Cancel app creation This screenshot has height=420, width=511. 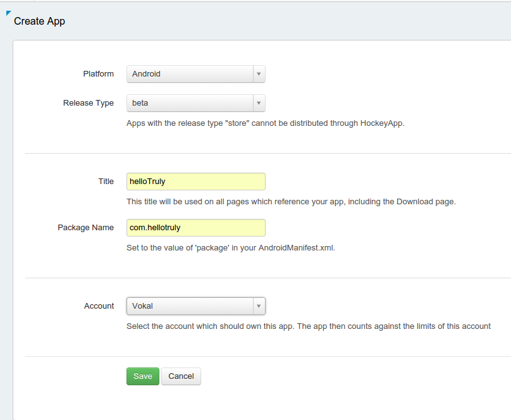pos(181,376)
